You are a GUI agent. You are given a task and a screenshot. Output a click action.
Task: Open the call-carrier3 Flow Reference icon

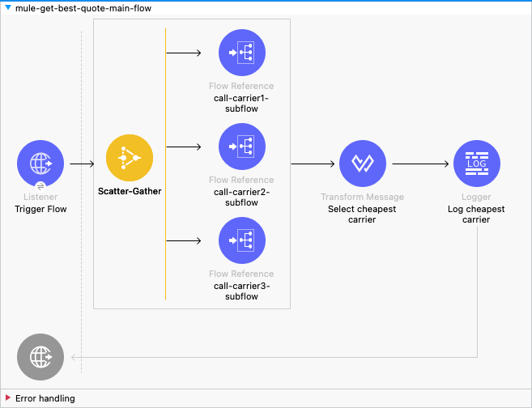pos(242,241)
